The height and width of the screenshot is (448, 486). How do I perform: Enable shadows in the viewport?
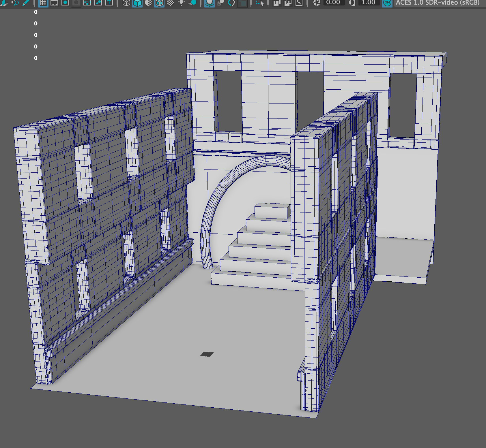click(x=192, y=4)
